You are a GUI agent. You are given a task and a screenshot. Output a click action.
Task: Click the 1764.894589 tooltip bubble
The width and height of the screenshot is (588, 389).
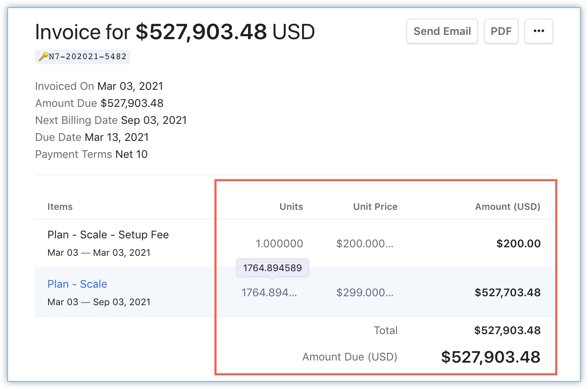coord(272,268)
